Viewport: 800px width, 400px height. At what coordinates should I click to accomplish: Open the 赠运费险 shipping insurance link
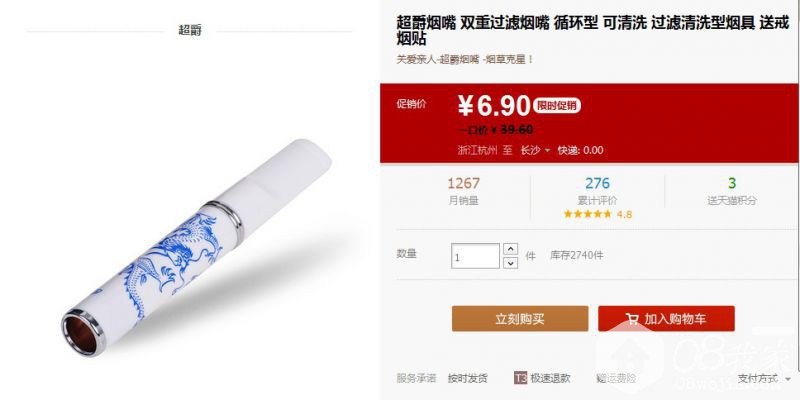point(616,379)
